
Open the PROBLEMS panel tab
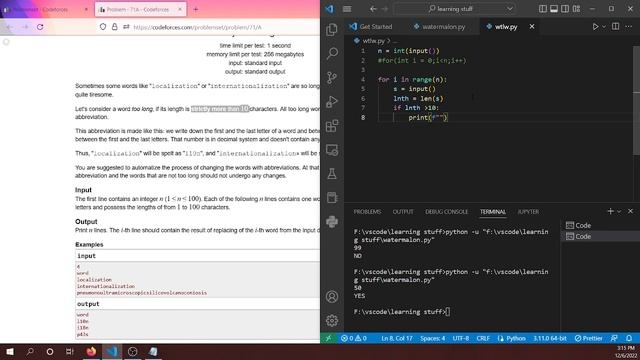367,211
